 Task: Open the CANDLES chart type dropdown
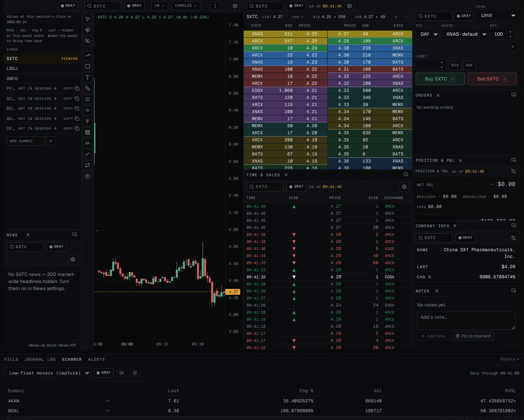click(186, 6)
